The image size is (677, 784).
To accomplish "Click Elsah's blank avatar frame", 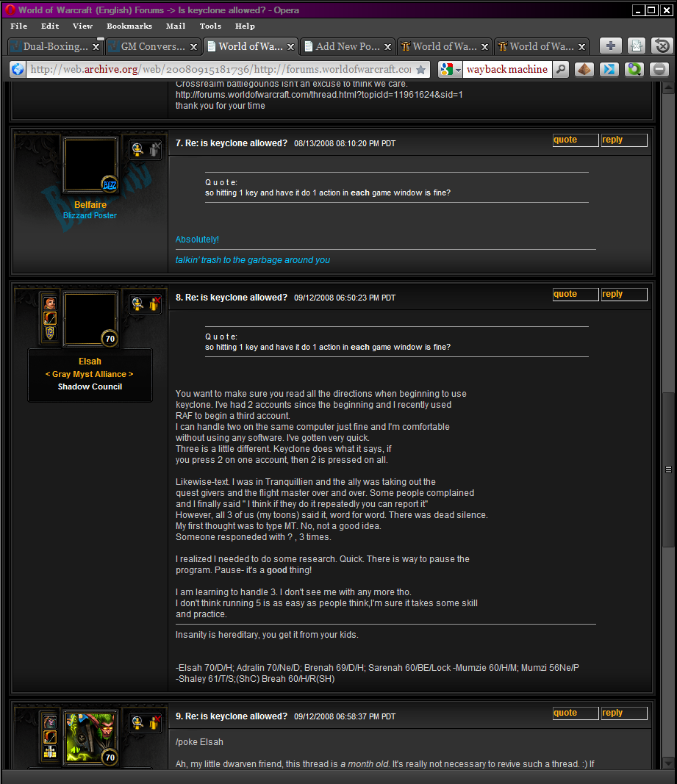I will (x=90, y=319).
